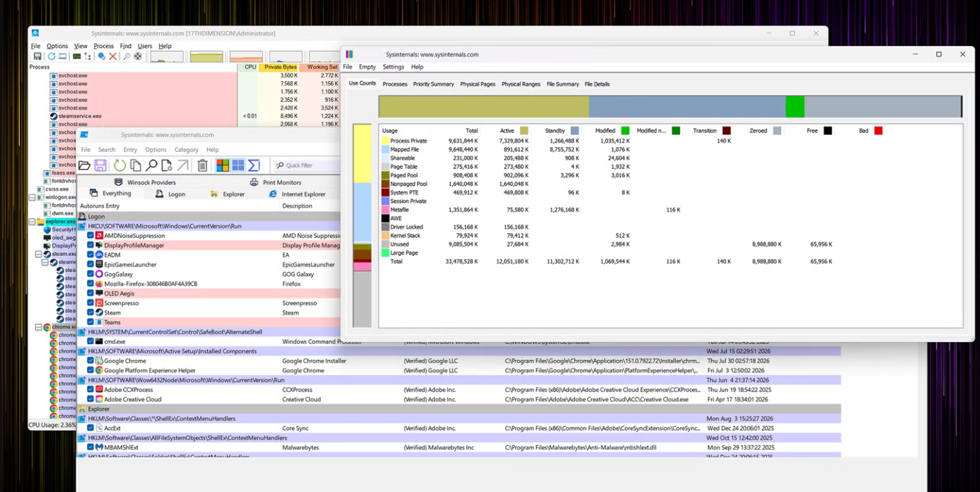The height and width of the screenshot is (492, 980).
Task: Click trash Delete icon in Autoruns toolbar
Action: tap(203, 166)
